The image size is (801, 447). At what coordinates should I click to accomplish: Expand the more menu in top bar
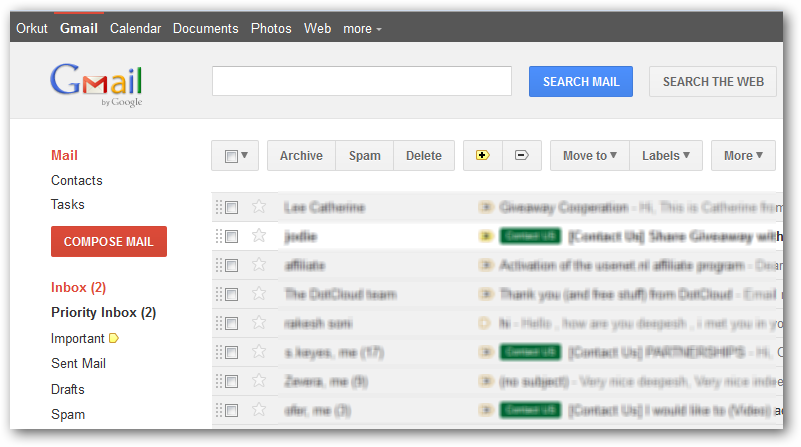tap(362, 29)
